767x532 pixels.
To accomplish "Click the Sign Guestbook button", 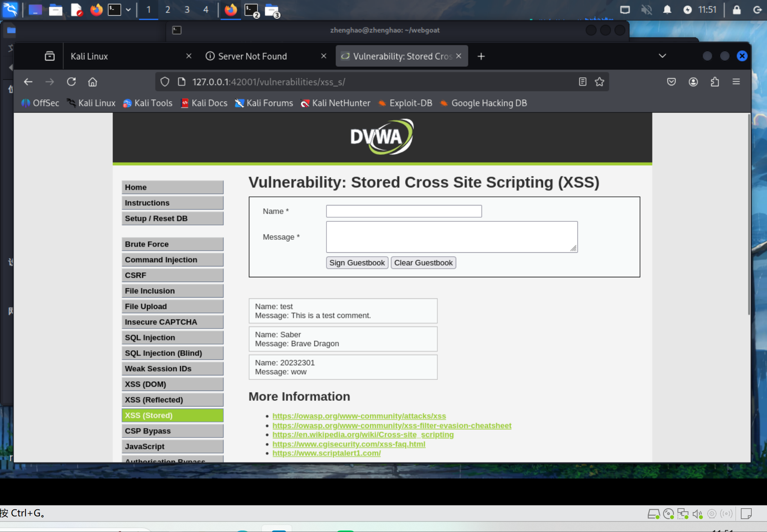I will tap(357, 262).
